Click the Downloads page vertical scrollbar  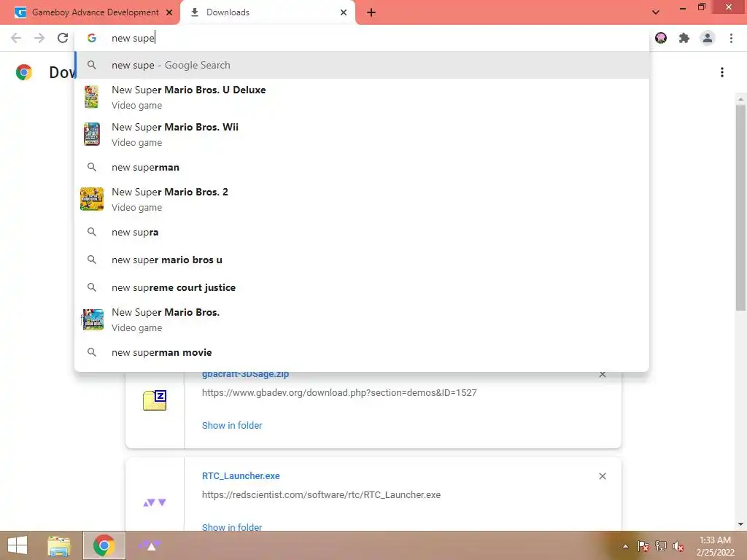click(x=740, y=207)
